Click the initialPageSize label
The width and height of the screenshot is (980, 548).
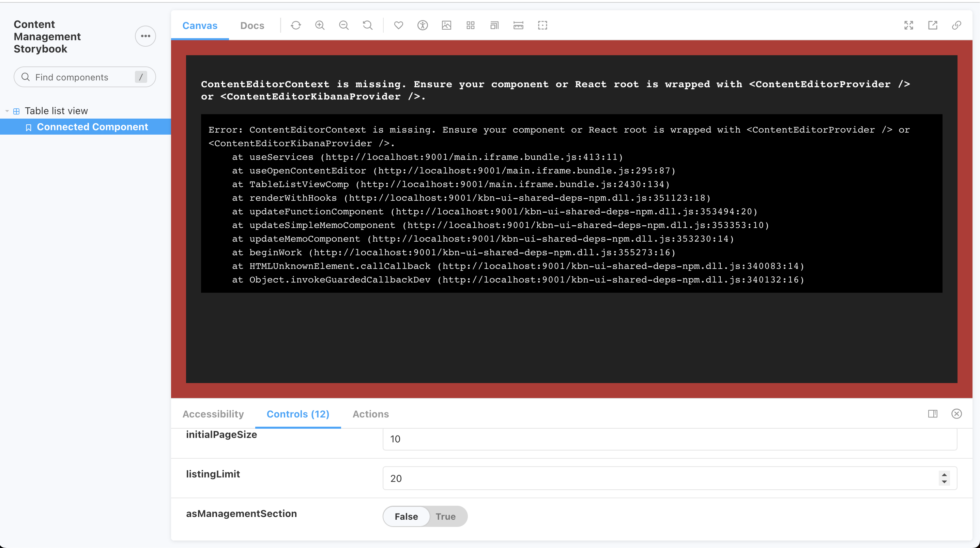tap(221, 435)
